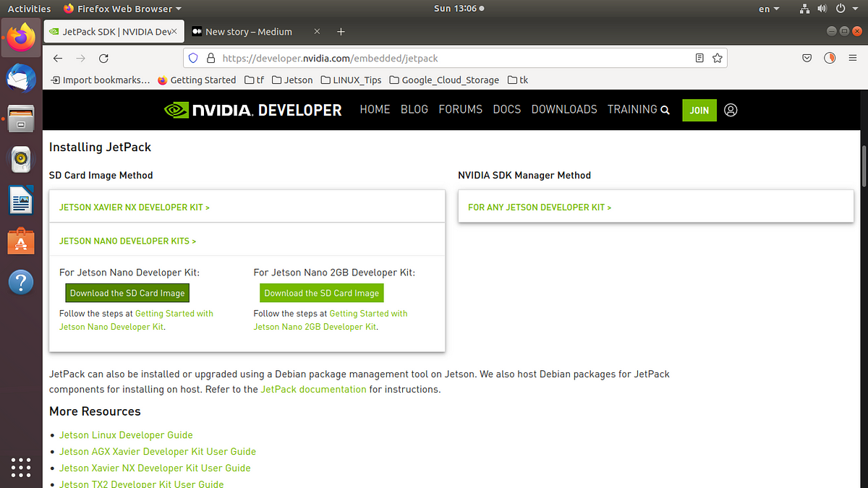Open Jetson TX2 Developer Kit User Guide
Screen dimensions: 868x488
coord(141,484)
